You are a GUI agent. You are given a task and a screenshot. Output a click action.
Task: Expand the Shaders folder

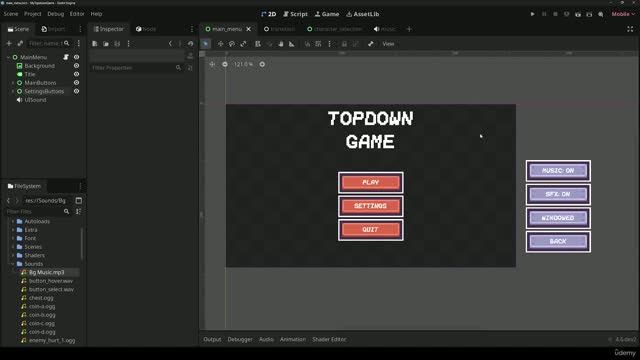(x=13, y=256)
